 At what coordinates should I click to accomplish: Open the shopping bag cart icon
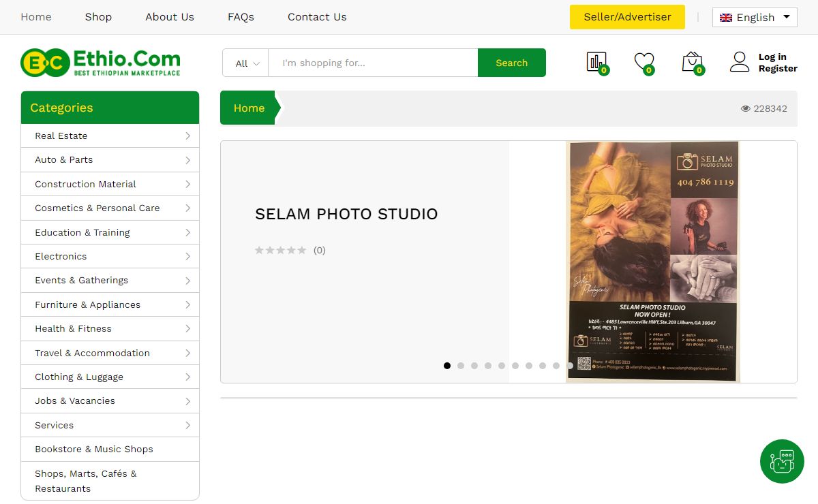tap(692, 62)
